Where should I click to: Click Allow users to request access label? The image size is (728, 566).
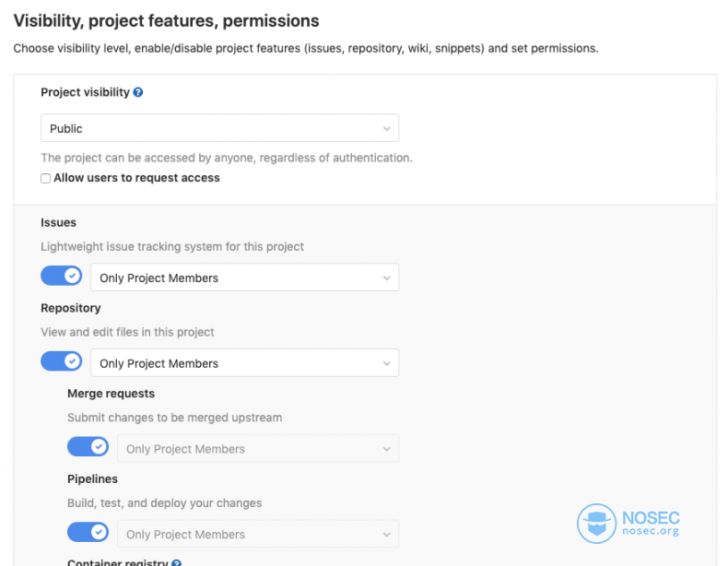(136, 178)
